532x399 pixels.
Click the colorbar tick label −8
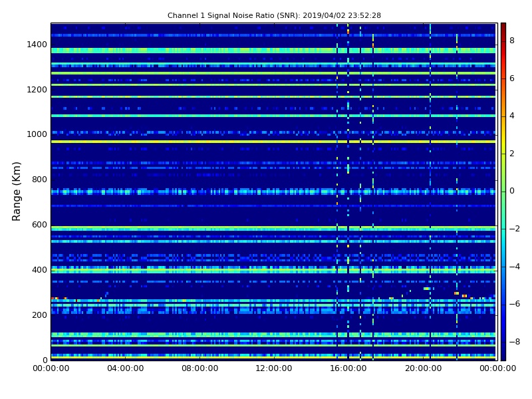(x=515, y=342)
